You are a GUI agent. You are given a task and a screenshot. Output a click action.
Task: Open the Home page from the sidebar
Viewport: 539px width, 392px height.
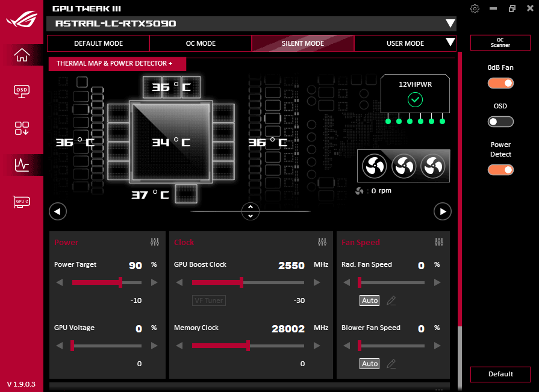tap(22, 55)
